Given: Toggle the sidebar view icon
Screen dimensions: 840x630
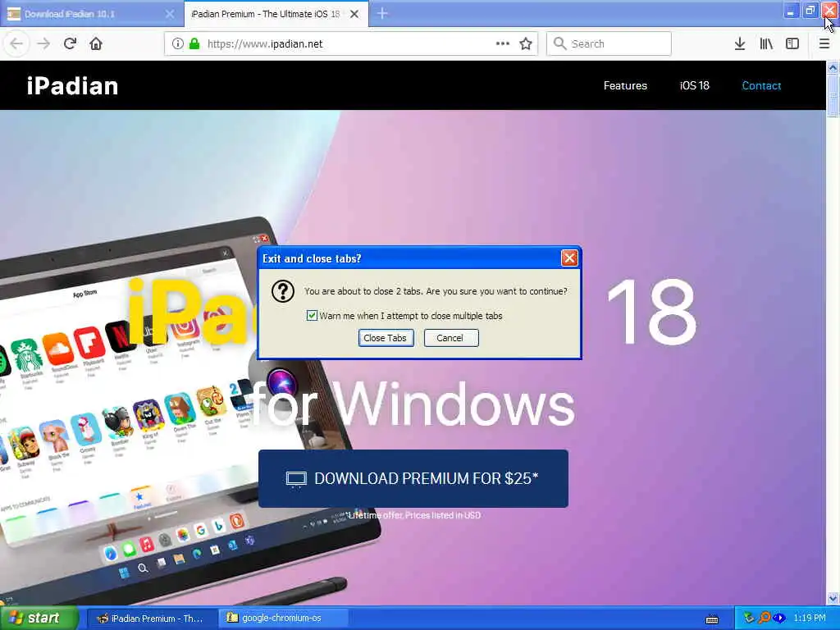Looking at the screenshot, I should pos(792,43).
